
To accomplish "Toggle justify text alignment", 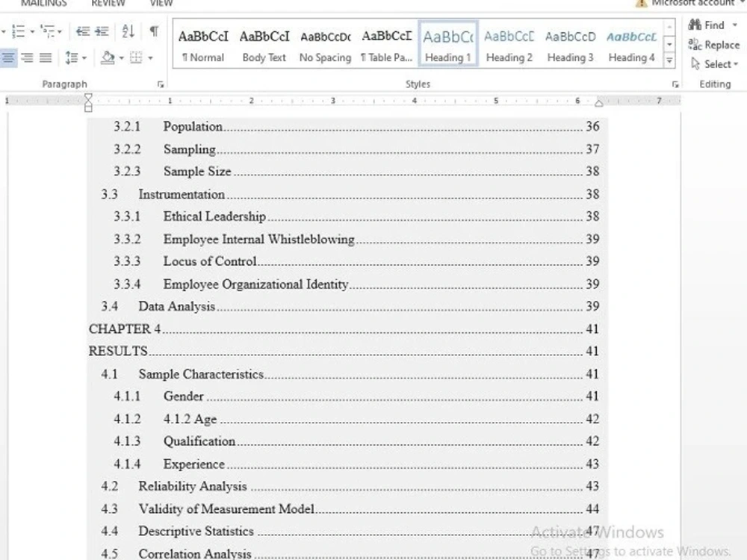I will pos(45,57).
